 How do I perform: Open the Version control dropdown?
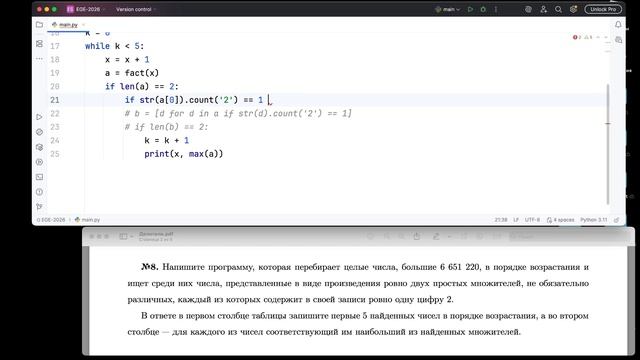coord(136,9)
